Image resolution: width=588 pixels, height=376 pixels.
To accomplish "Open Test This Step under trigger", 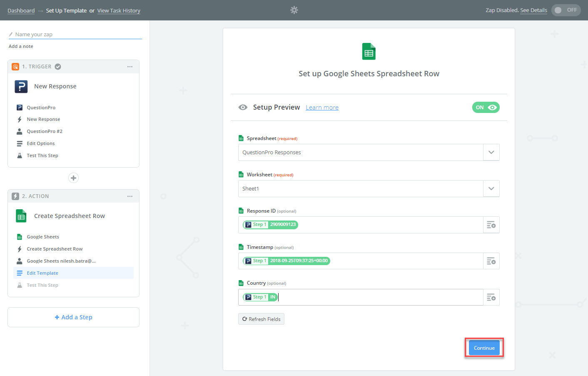I will [42, 155].
